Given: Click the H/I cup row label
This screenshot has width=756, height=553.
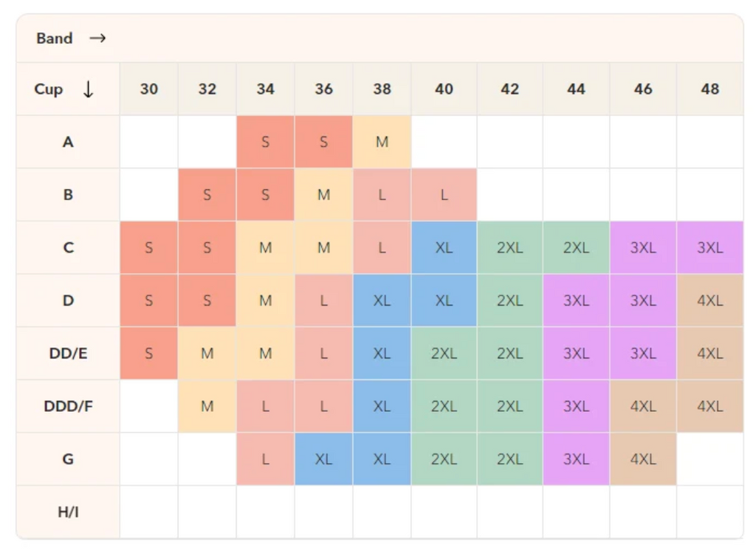Looking at the screenshot, I should [68, 512].
